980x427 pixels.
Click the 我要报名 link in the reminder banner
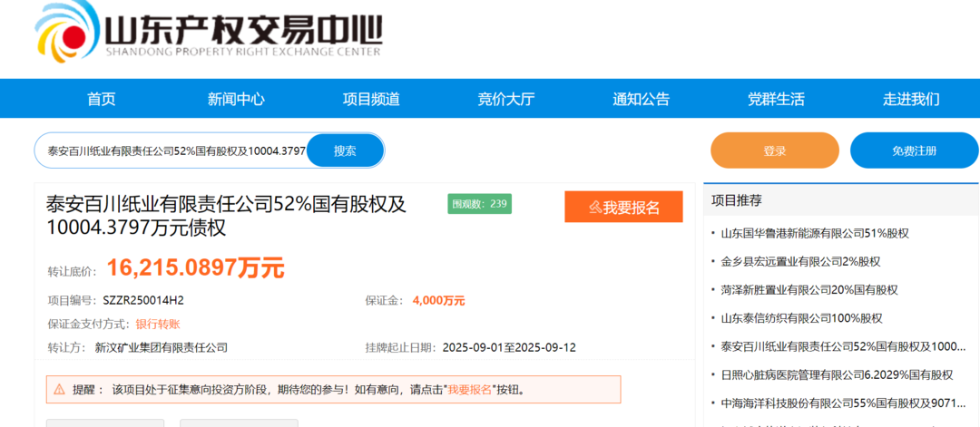(x=469, y=390)
